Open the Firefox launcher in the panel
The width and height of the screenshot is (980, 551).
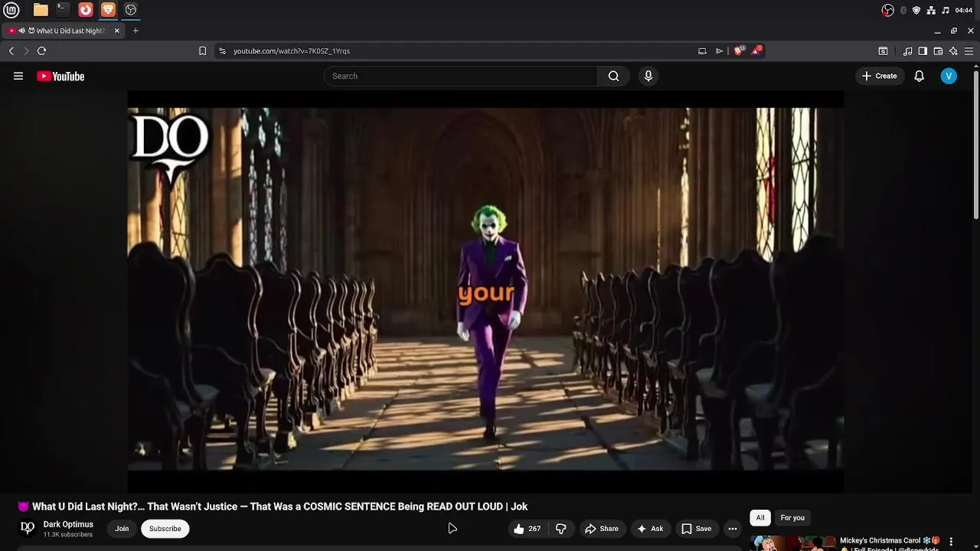click(x=86, y=10)
